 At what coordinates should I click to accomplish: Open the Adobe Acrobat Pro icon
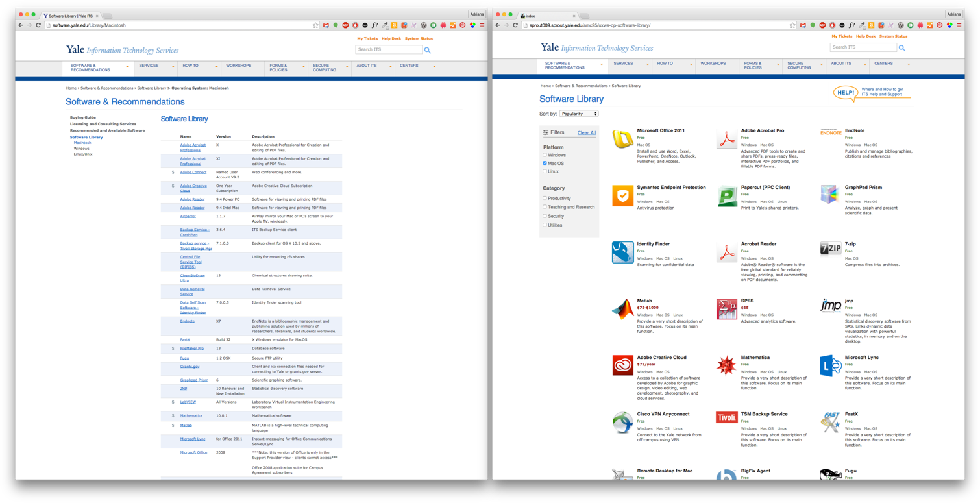point(727,139)
